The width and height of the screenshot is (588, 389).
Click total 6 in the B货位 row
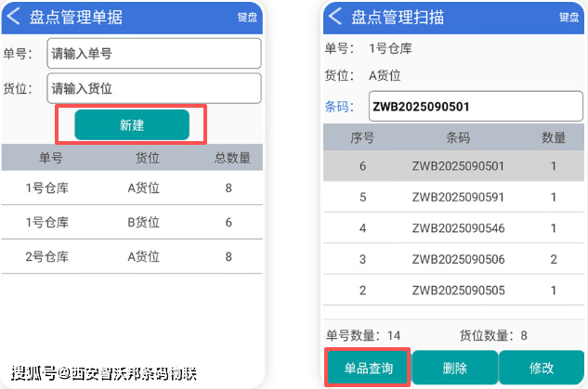[229, 222]
